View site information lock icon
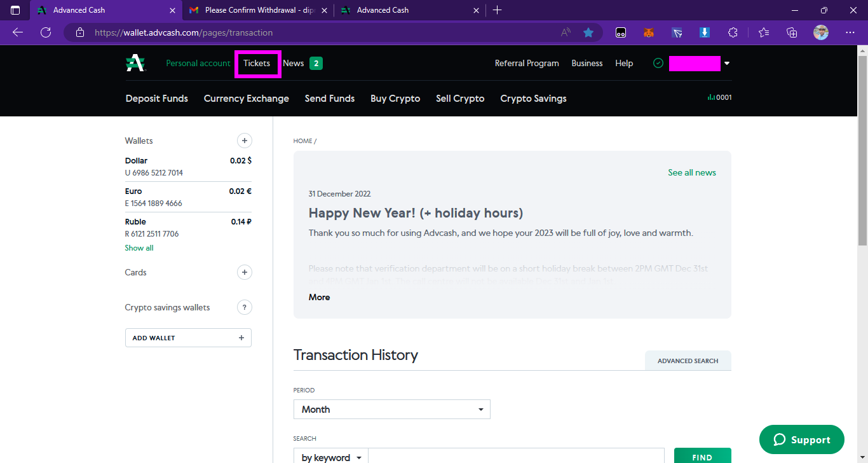Image resolution: width=868 pixels, height=463 pixels. click(79, 32)
